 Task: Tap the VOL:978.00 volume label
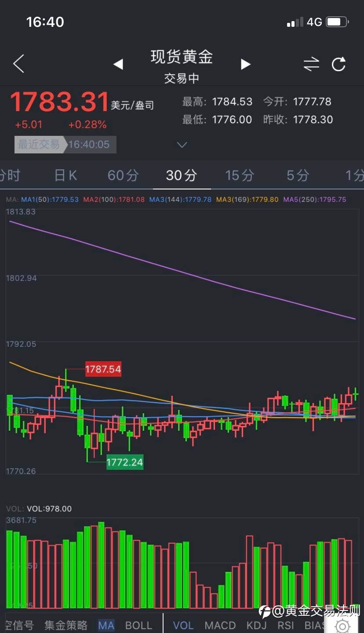49,509
